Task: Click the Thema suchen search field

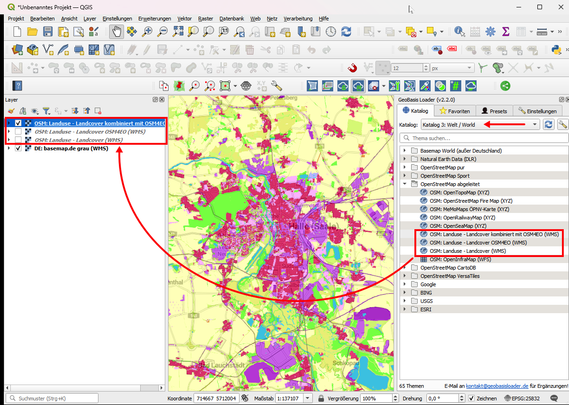Action: tap(484, 138)
